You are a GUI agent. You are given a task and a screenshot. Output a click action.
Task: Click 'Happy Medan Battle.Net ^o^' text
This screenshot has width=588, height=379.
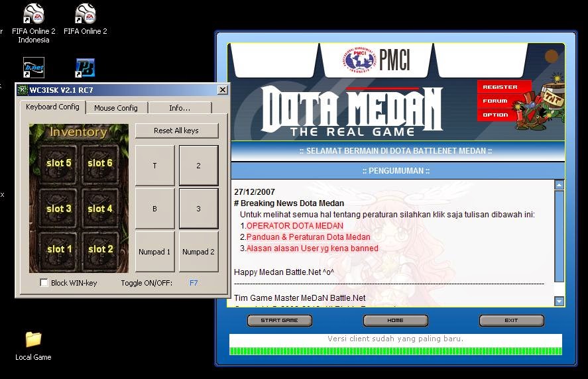click(284, 272)
